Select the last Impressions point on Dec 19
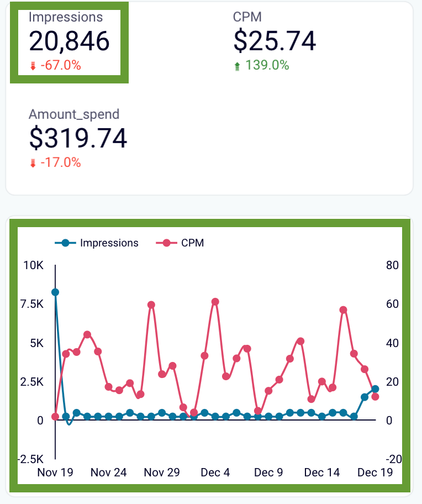The height and width of the screenshot is (504, 422). click(375, 389)
